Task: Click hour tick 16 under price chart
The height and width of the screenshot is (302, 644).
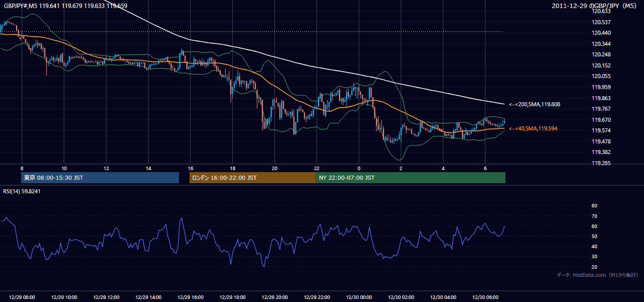Action: click(x=190, y=168)
